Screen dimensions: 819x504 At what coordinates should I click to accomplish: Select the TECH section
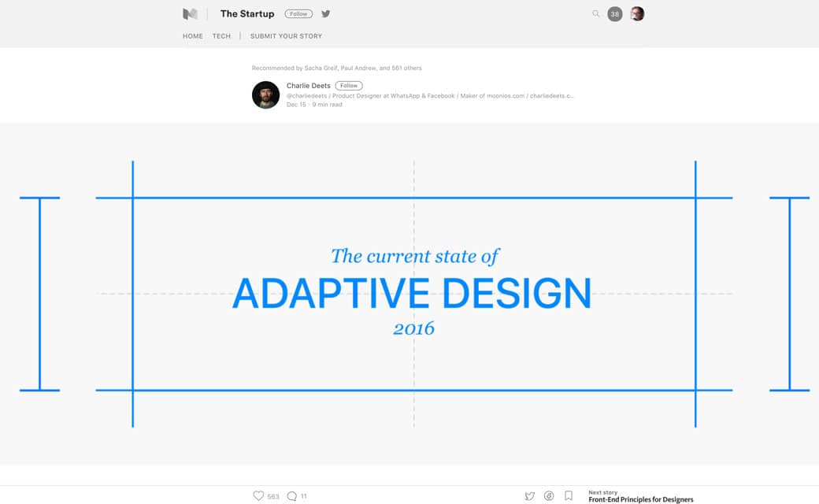[221, 36]
